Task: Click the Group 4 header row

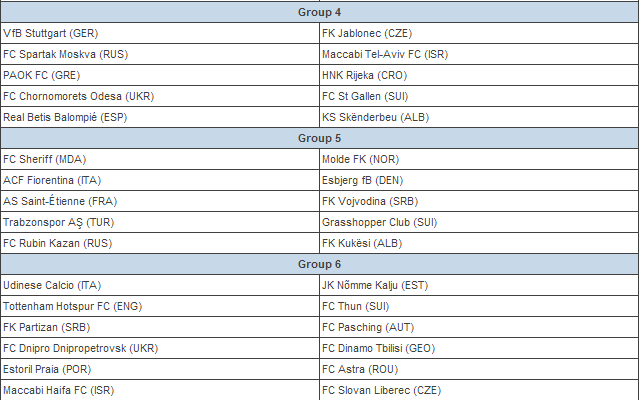Action: point(319,12)
